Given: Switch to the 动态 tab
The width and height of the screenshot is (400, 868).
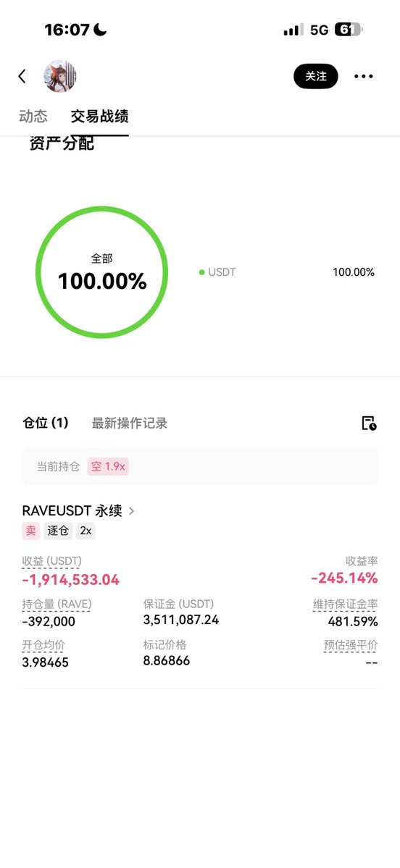Looking at the screenshot, I should click(x=33, y=117).
